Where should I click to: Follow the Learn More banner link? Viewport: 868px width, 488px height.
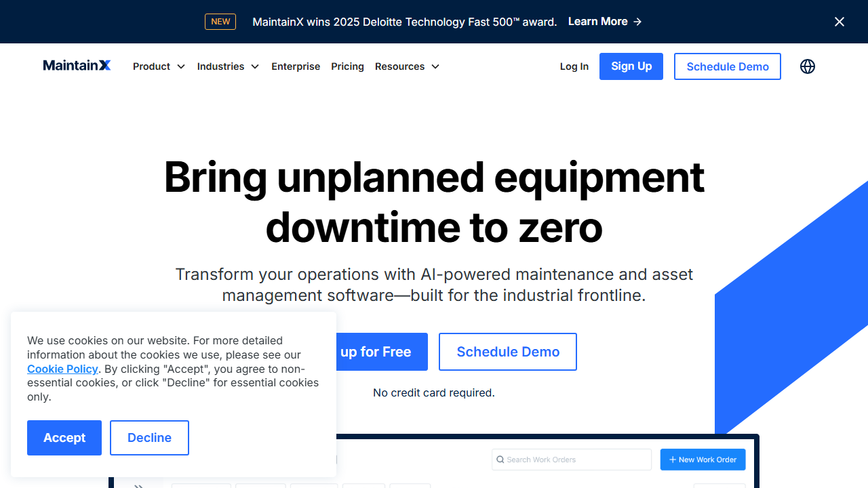pyautogui.click(x=605, y=22)
